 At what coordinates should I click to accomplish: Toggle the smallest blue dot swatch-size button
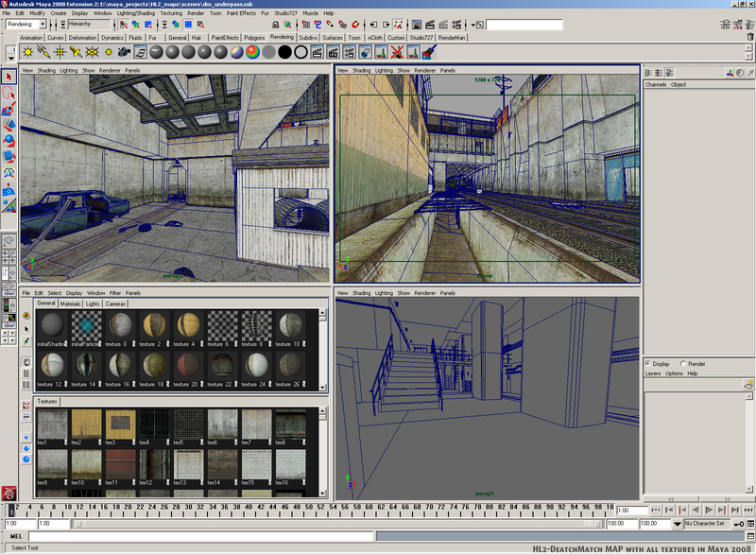(26, 438)
